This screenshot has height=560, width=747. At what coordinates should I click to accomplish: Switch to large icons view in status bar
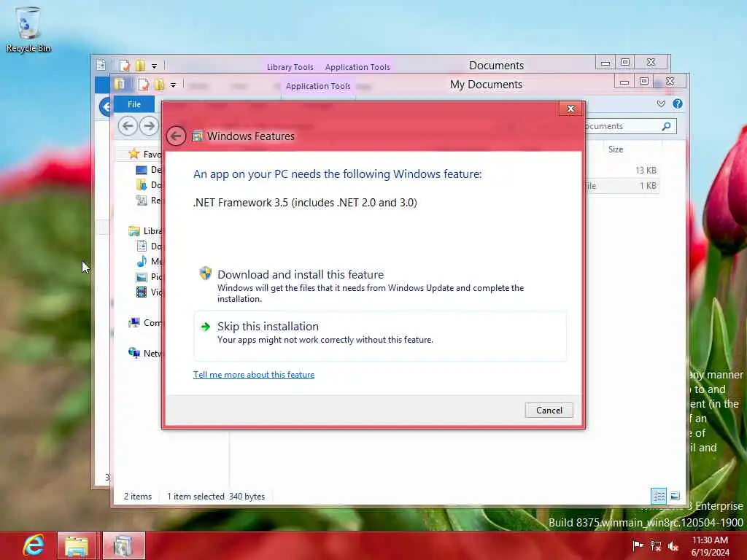[675, 496]
